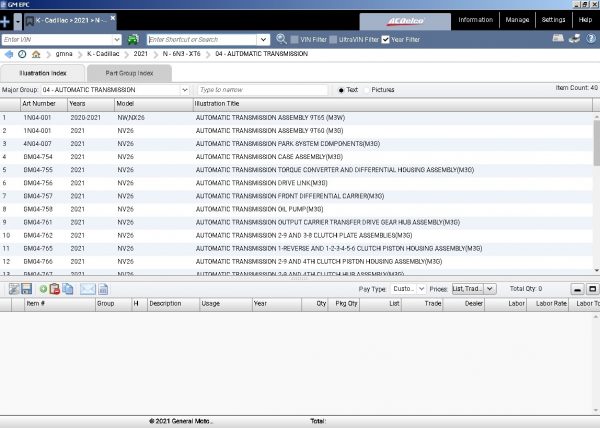Open the tab list dropdown arrow beside the plus

[x=18, y=21]
